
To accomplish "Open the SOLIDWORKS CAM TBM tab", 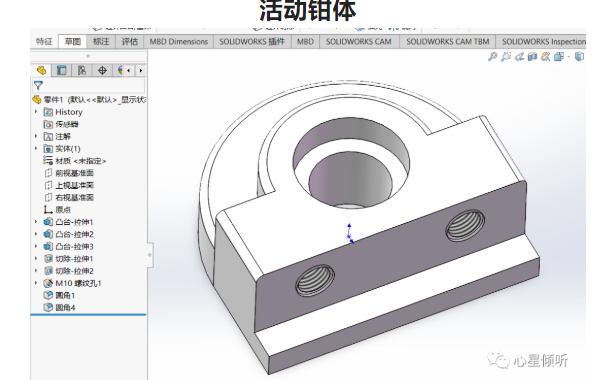I will point(448,41).
